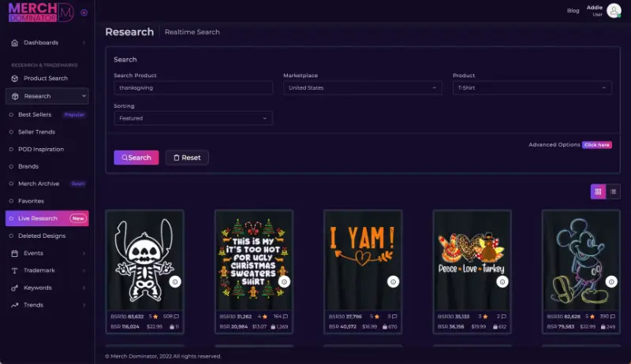Image resolution: width=631 pixels, height=364 pixels.
Task: Expand the Events submenu chevron
Action: coord(84,253)
